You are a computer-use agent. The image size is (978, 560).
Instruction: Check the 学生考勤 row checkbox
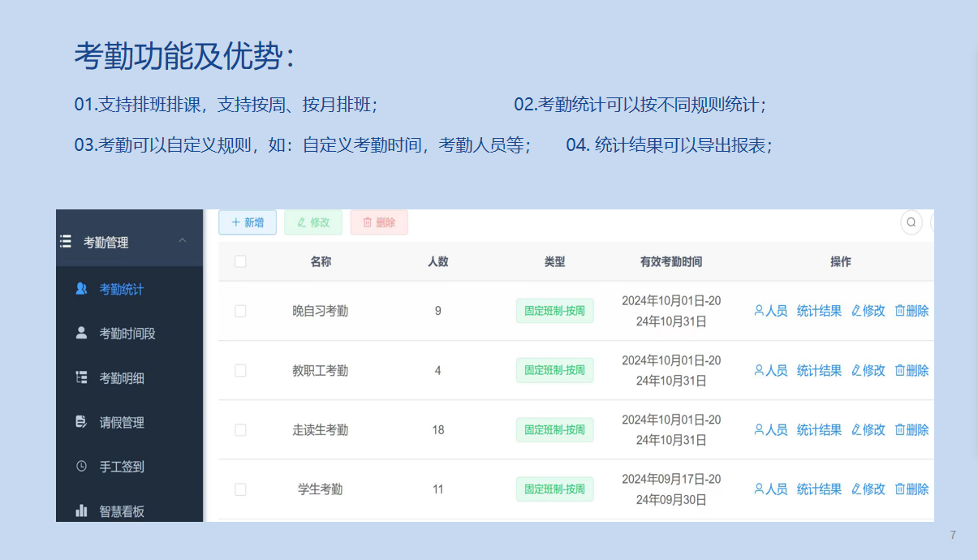pyautogui.click(x=240, y=489)
